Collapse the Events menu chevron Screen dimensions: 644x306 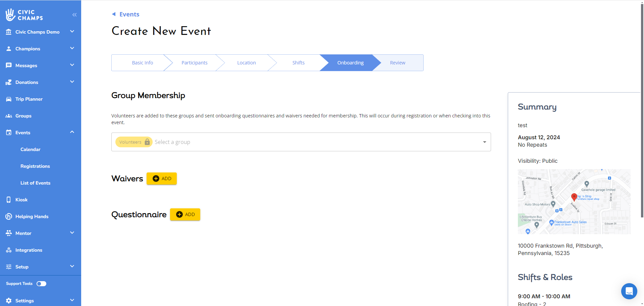coord(72,132)
